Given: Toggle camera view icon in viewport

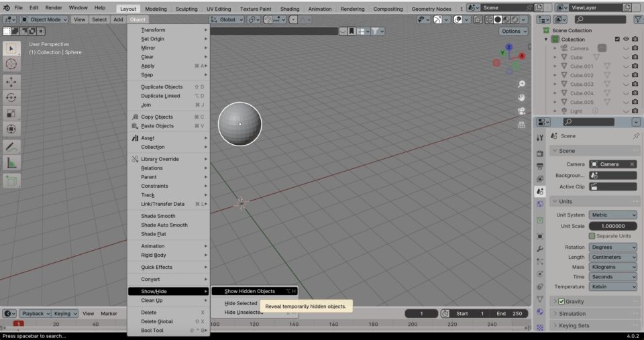Looking at the screenshot, I should tap(521, 111).
